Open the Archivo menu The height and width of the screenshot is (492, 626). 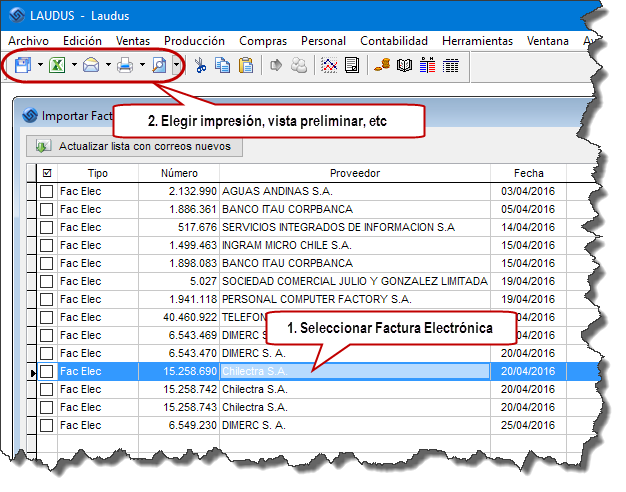point(28,41)
